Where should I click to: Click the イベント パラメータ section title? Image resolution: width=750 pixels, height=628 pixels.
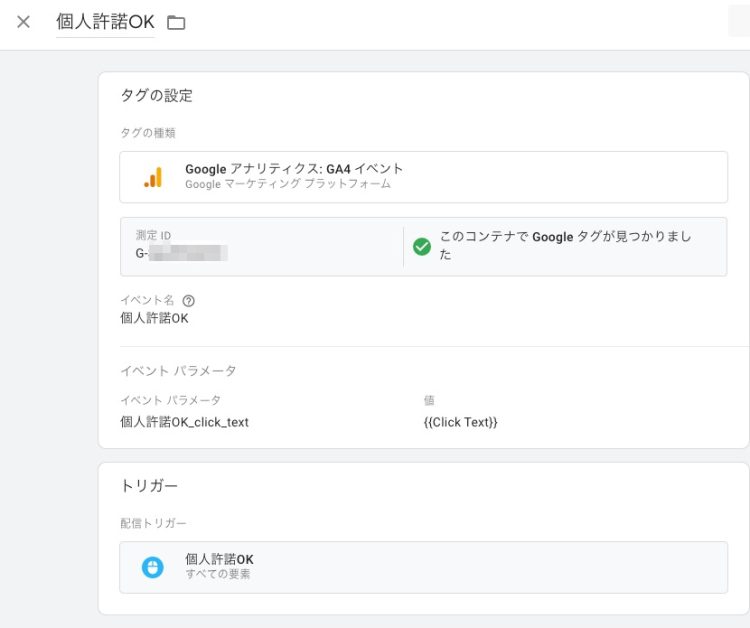point(178,371)
